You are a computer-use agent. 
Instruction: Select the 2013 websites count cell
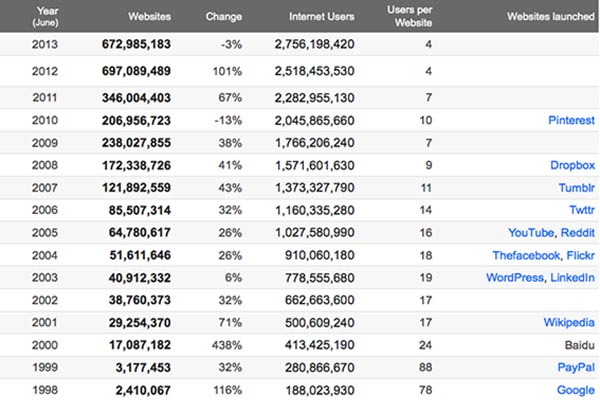[136, 44]
